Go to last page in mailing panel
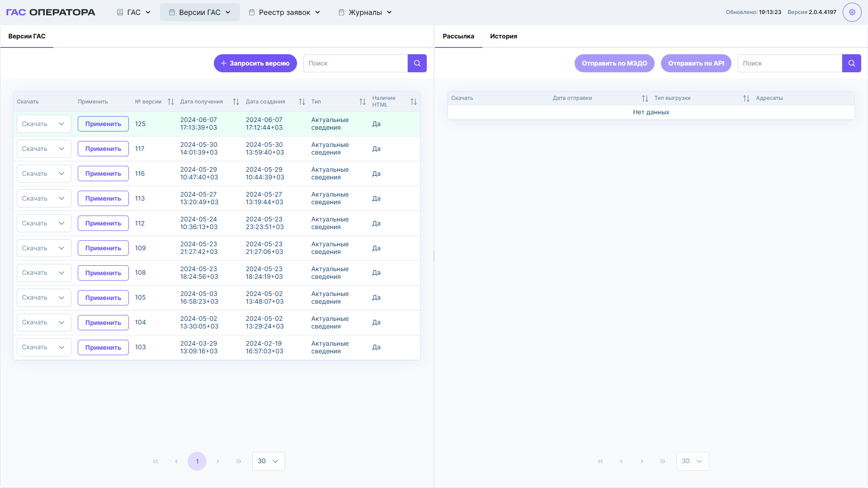Viewport: 868px width, 488px height. 663,461
